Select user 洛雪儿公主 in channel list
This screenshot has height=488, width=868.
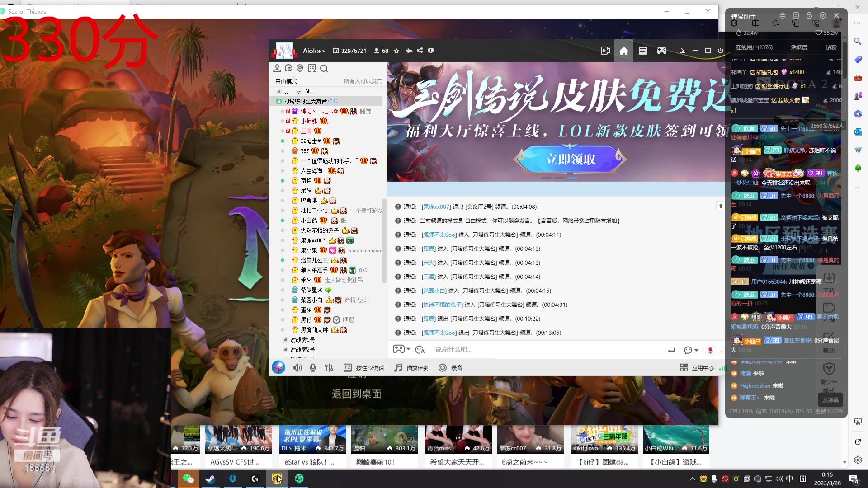[314, 260]
